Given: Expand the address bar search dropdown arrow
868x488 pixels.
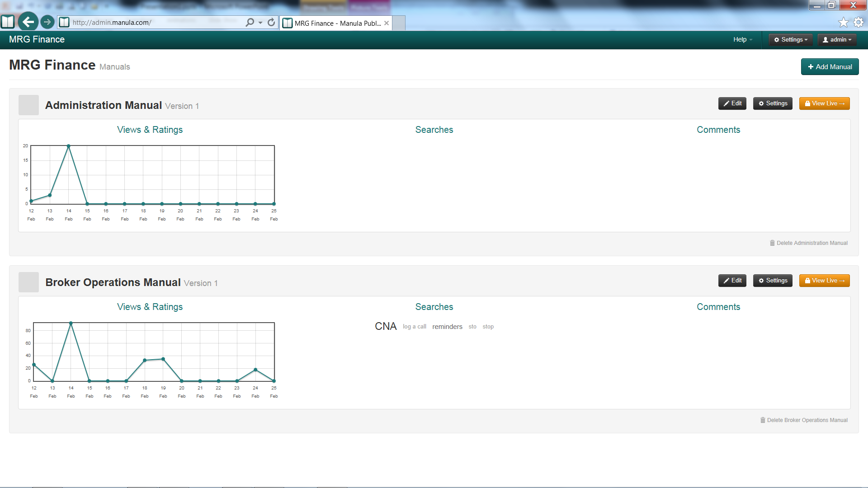Looking at the screenshot, I should pyautogui.click(x=260, y=23).
